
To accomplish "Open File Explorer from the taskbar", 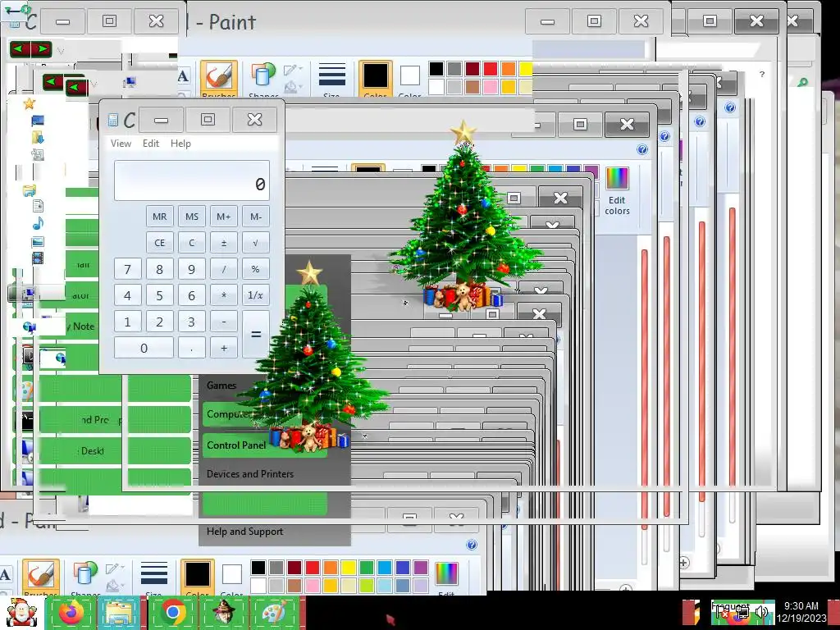I will 118,612.
